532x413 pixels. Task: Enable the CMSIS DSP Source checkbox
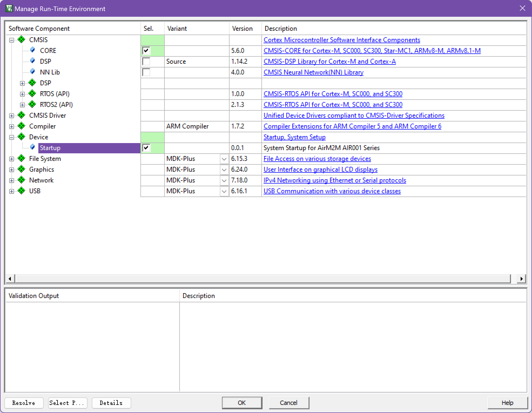point(146,61)
